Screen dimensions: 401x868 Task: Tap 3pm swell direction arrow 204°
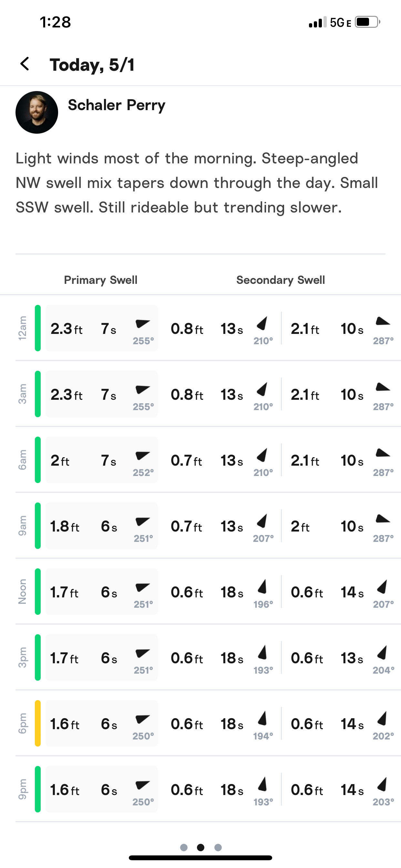point(382,653)
